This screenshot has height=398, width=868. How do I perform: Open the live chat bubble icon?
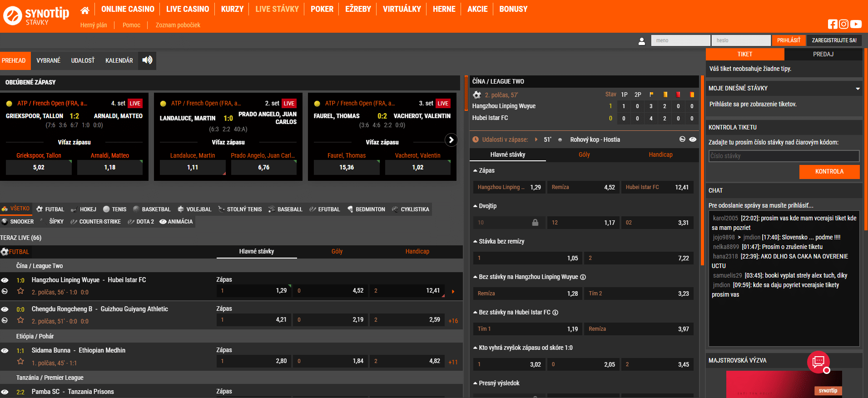coord(818,362)
